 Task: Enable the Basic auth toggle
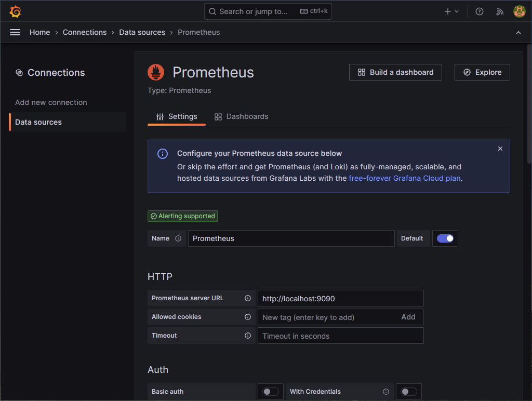click(x=270, y=392)
